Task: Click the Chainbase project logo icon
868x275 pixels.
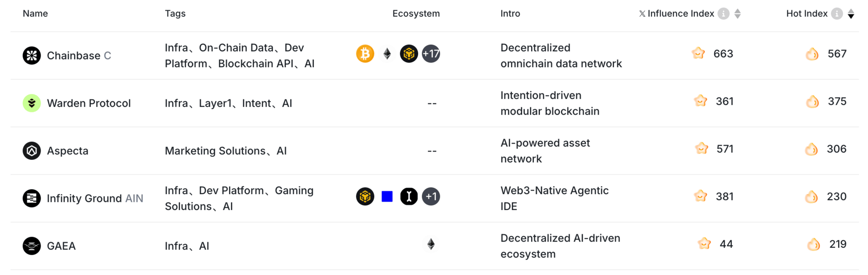Action: pyautogui.click(x=32, y=56)
